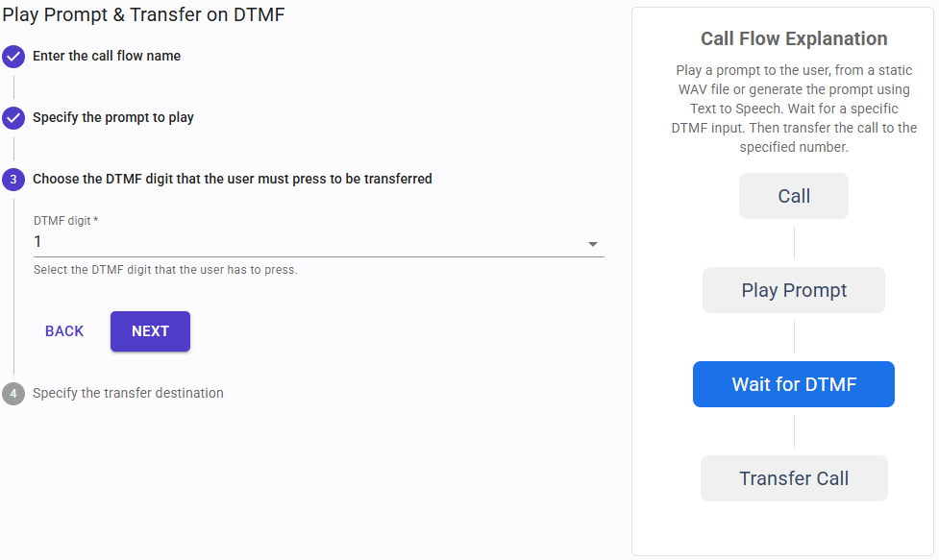Screen dimensions: 939x560
Task: Open the DTMF digit dropdown arrow
Action: pos(593,244)
